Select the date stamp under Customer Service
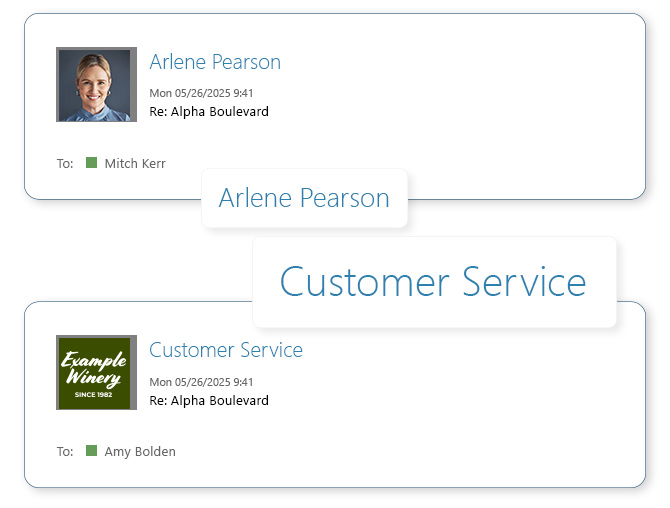Image resolution: width=670 pixels, height=508 pixels. 201,382
